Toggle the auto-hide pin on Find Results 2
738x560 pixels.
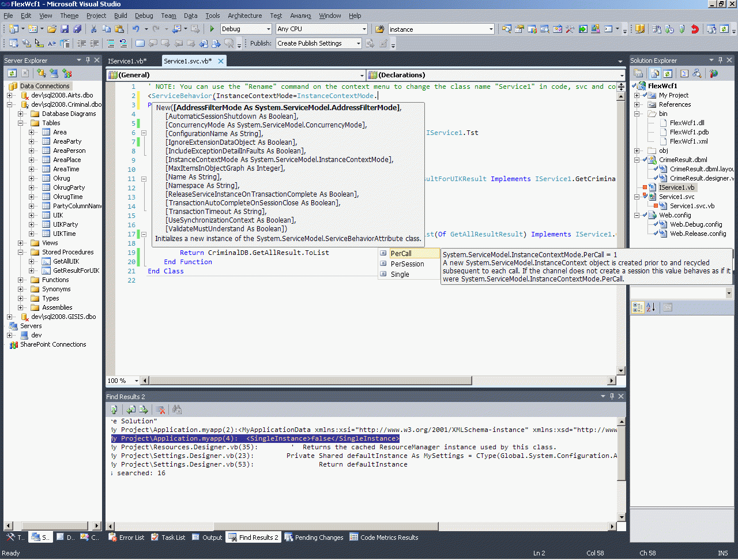pos(612,396)
